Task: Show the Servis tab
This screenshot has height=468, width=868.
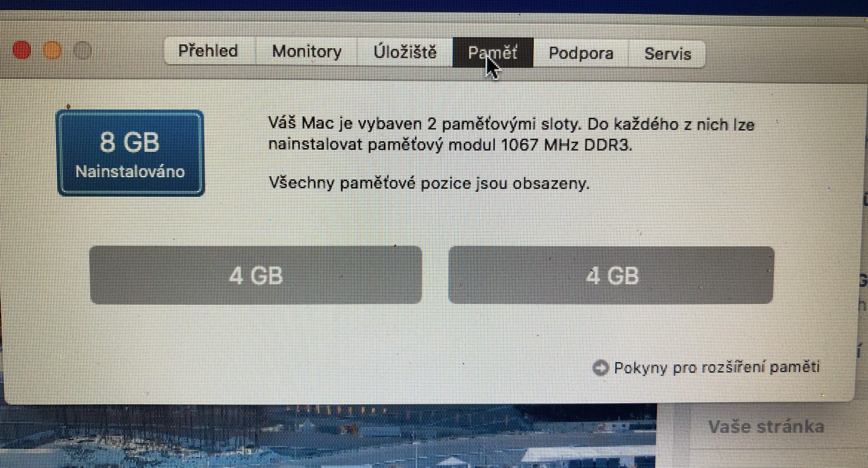Action: [668, 54]
